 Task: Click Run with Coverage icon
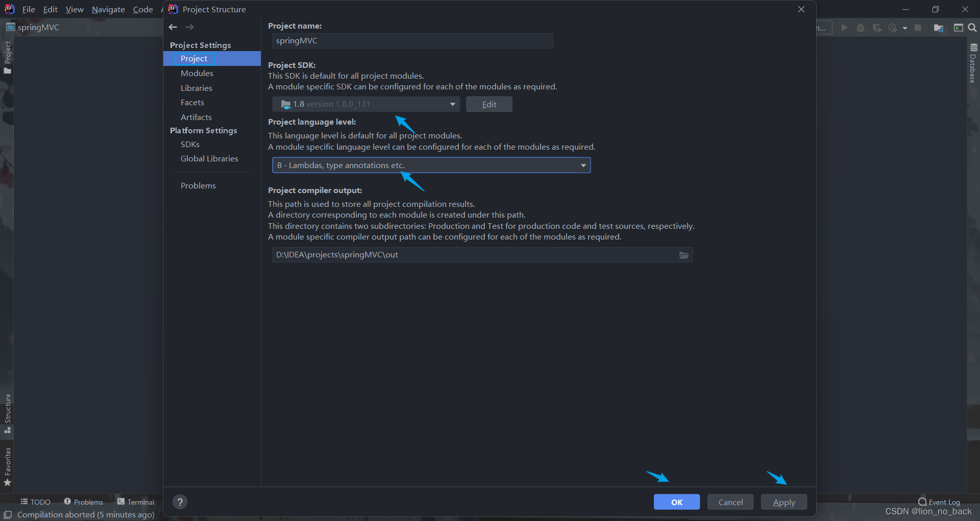[x=877, y=28]
